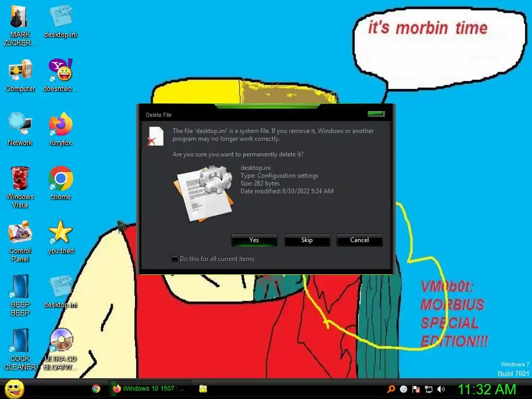532x399 pixels.
Task: Click the 'Size: 282 bytes' line
Action: point(260,183)
